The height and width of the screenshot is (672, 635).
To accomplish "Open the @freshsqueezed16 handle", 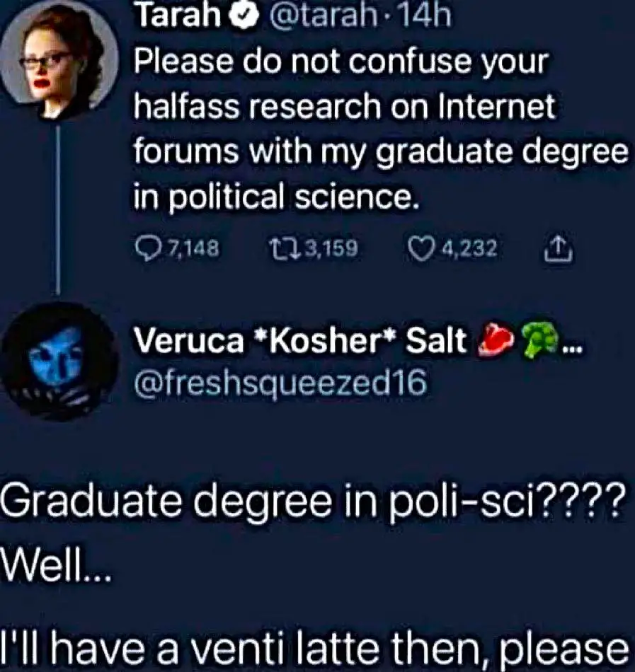I will 280,382.
